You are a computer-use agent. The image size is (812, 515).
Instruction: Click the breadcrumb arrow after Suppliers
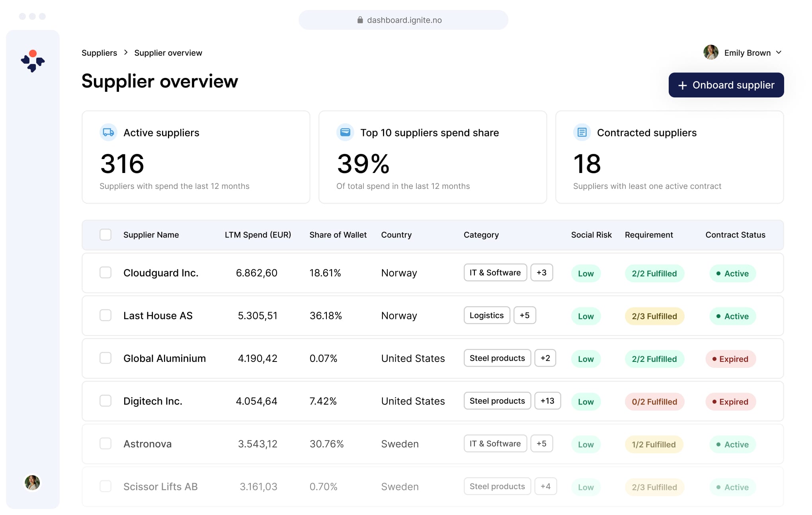[x=126, y=52]
